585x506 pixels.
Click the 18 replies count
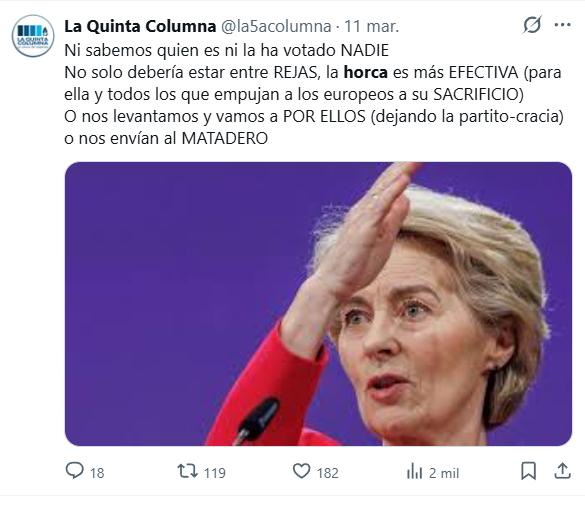pos(97,473)
